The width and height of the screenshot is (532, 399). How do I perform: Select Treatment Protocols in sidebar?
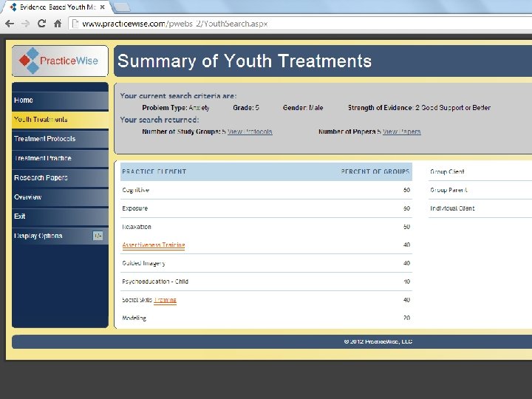click(60, 139)
